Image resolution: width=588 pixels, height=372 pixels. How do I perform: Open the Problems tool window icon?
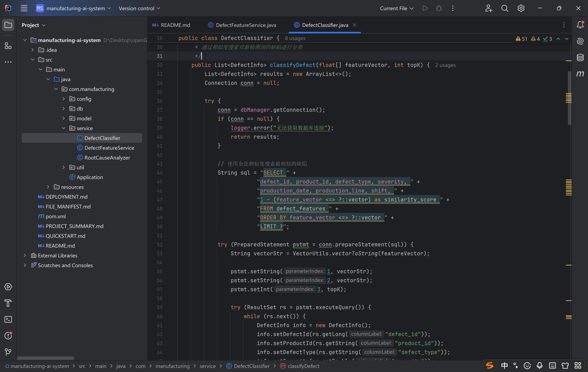[8, 336]
